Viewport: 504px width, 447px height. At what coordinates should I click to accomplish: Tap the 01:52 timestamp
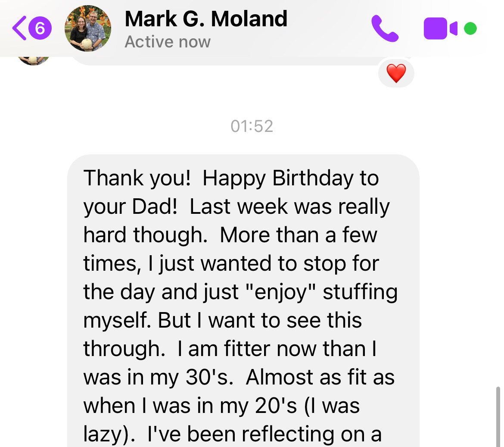pos(252,126)
